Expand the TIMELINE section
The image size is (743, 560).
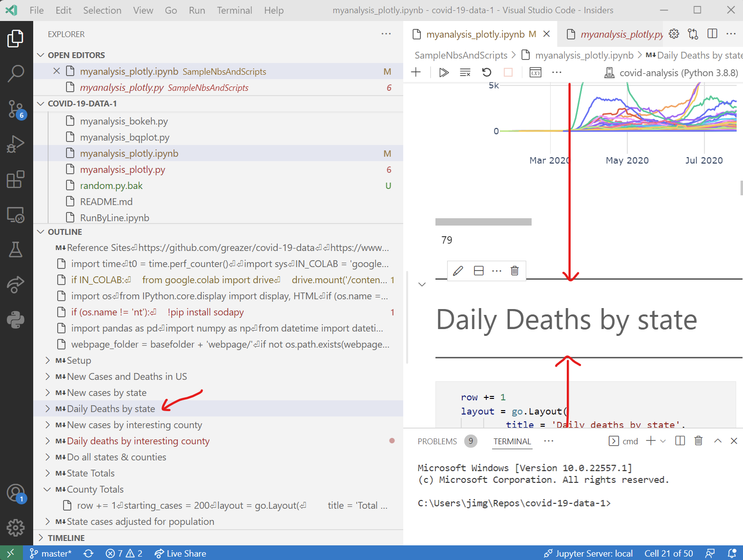click(x=41, y=538)
